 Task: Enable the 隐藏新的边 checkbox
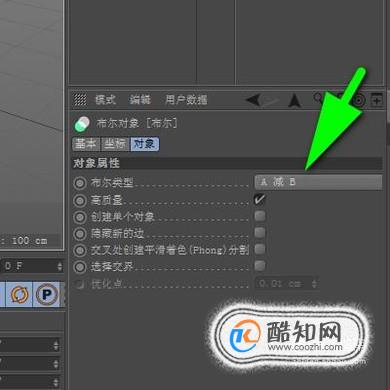click(260, 232)
